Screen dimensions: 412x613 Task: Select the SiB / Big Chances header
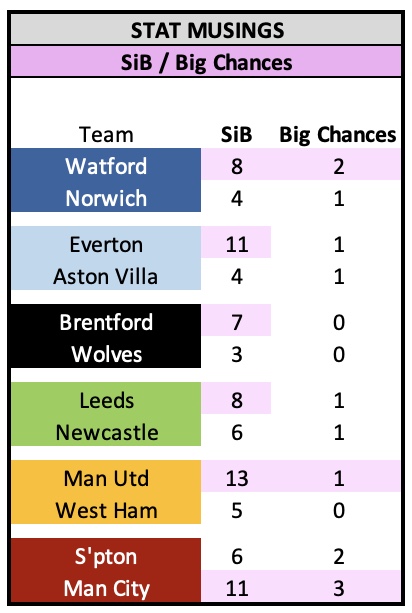pos(206,62)
